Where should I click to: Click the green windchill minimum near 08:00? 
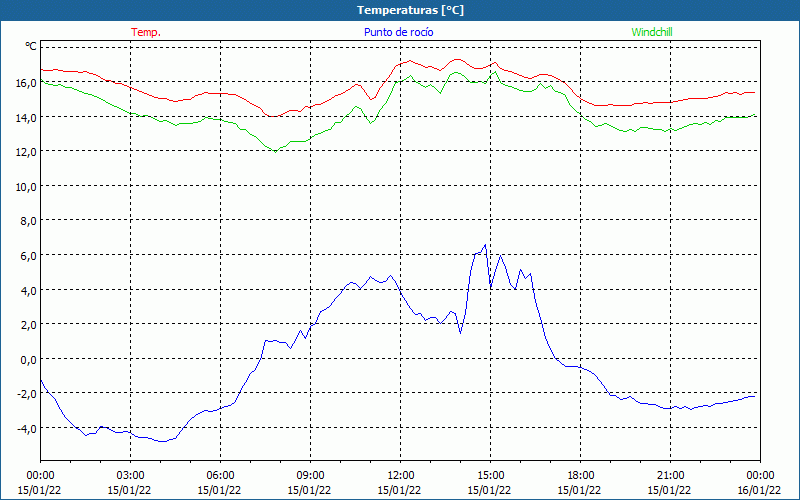(276, 152)
